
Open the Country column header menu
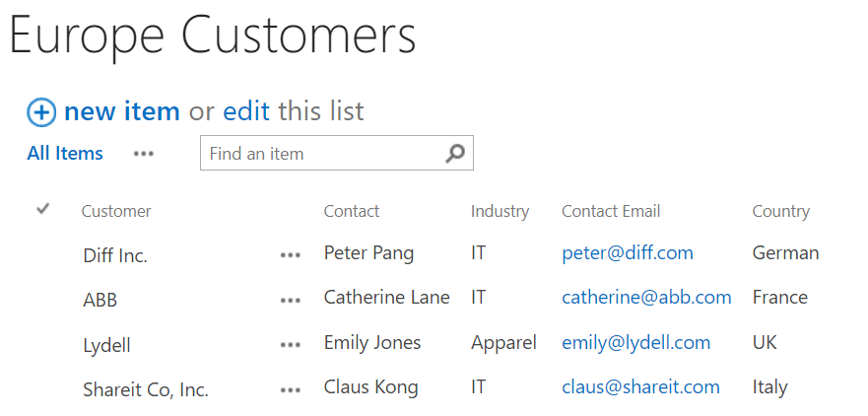(x=780, y=211)
